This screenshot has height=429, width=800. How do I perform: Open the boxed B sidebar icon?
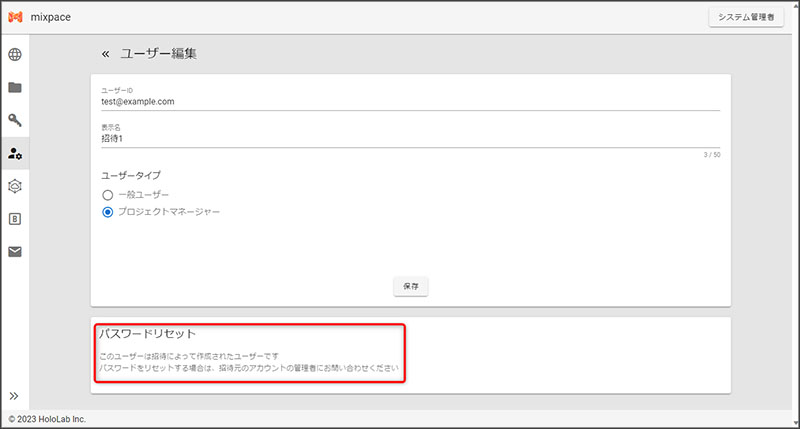[15, 219]
